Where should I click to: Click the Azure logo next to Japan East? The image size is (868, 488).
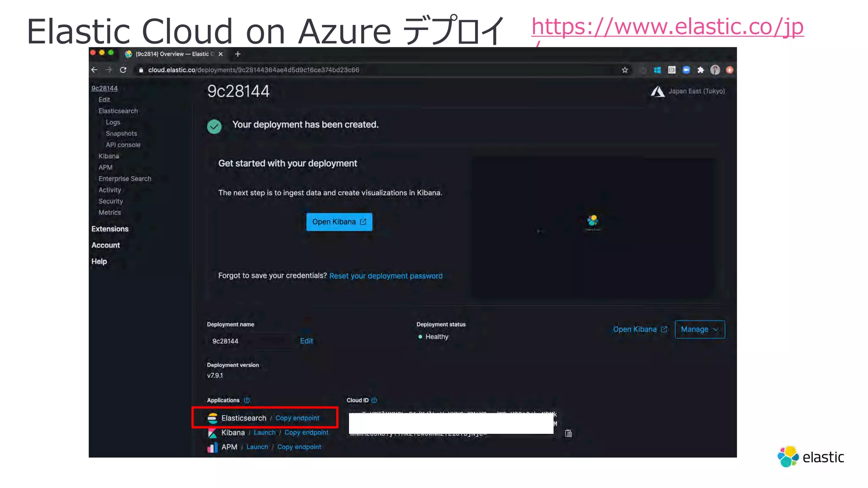(x=658, y=91)
